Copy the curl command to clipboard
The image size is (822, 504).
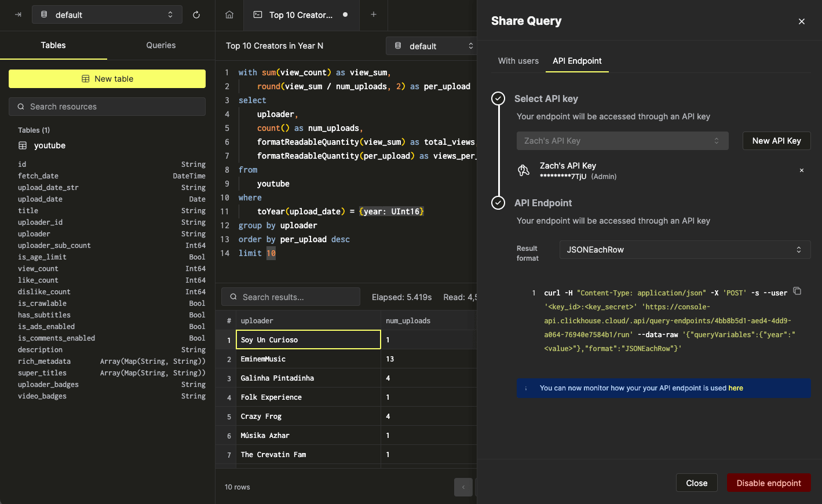(797, 291)
